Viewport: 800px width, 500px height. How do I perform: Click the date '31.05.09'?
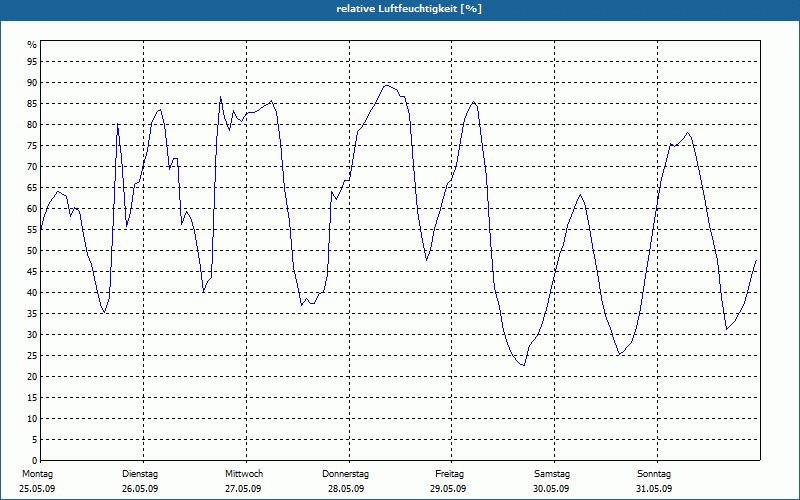point(654,489)
